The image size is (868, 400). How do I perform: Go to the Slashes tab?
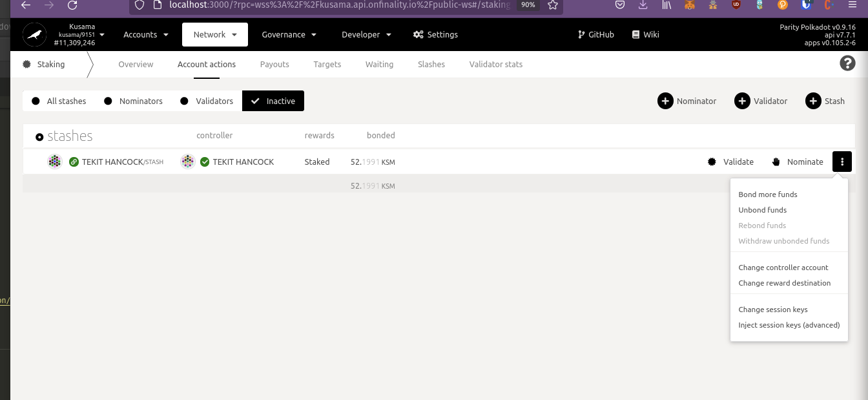coord(431,65)
